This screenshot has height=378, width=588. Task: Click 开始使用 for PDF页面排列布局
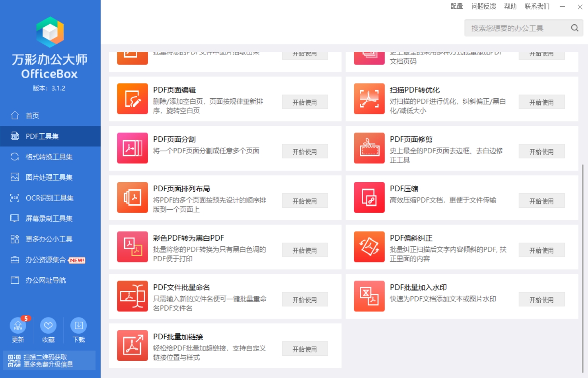pos(305,201)
